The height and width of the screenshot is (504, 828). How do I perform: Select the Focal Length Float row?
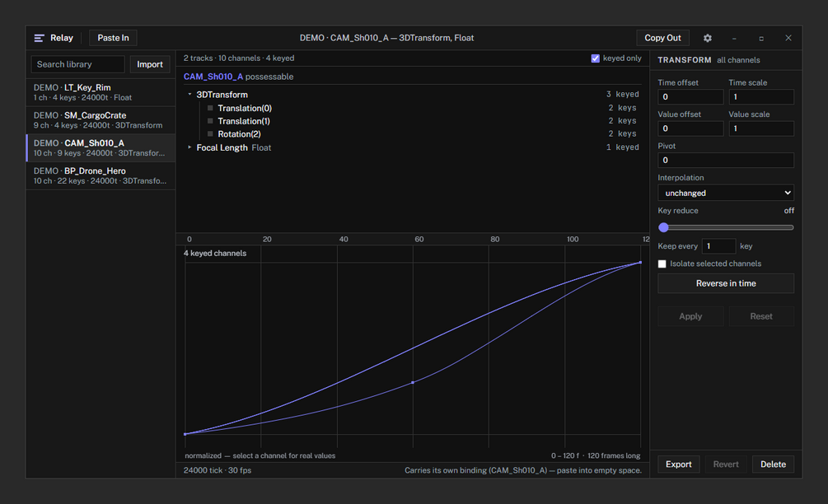[x=413, y=147]
